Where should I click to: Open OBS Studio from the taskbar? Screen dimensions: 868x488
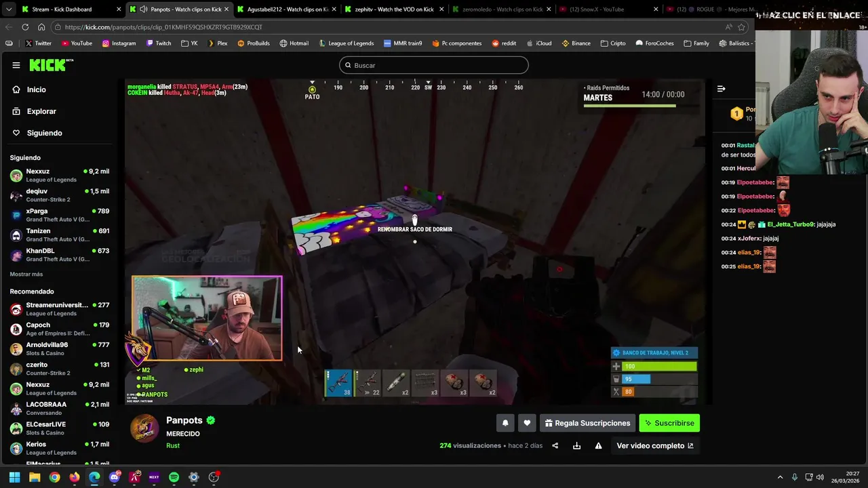coord(214,477)
